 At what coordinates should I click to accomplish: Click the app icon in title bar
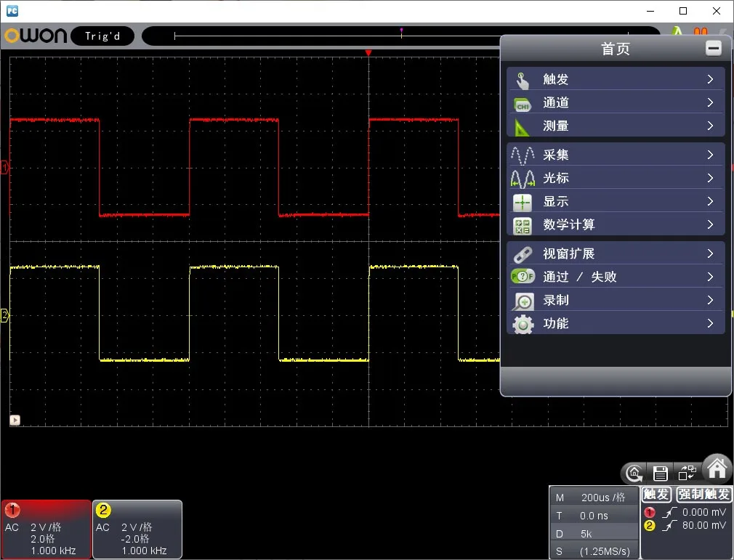point(12,11)
